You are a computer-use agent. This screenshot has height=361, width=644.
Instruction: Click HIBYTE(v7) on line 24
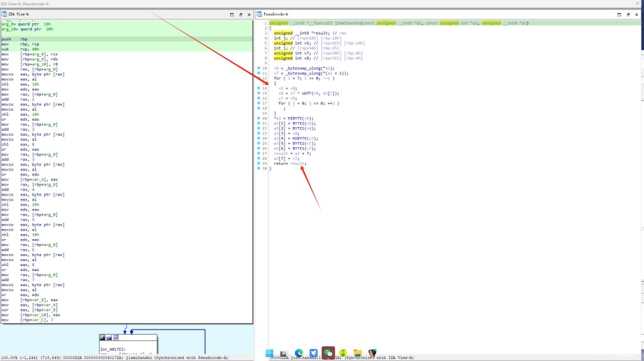pyautogui.click(x=305, y=138)
